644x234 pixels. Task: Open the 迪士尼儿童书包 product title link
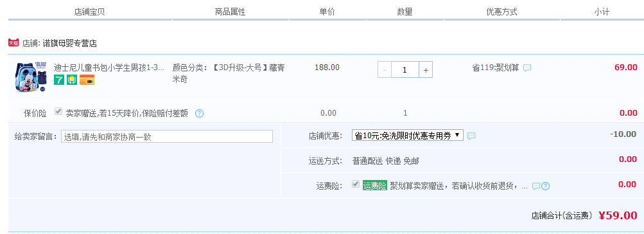coord(109,67)
